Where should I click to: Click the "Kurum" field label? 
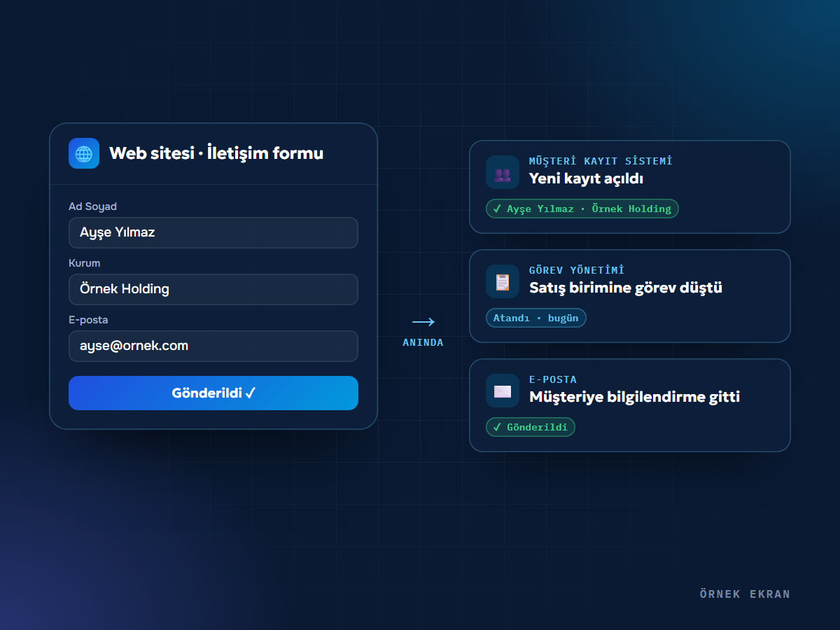point(84,263)
